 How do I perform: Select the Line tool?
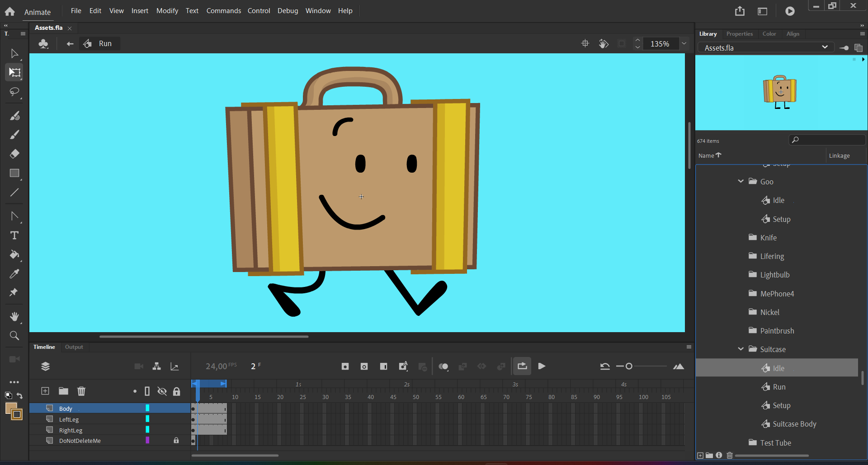point(14,192)
